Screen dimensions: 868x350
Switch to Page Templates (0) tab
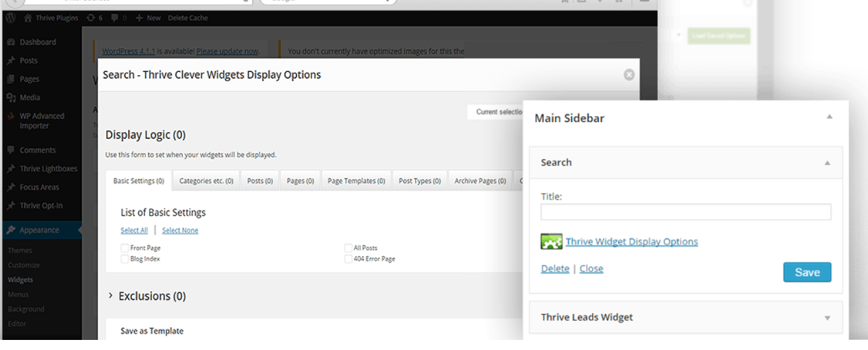point(356,181)
